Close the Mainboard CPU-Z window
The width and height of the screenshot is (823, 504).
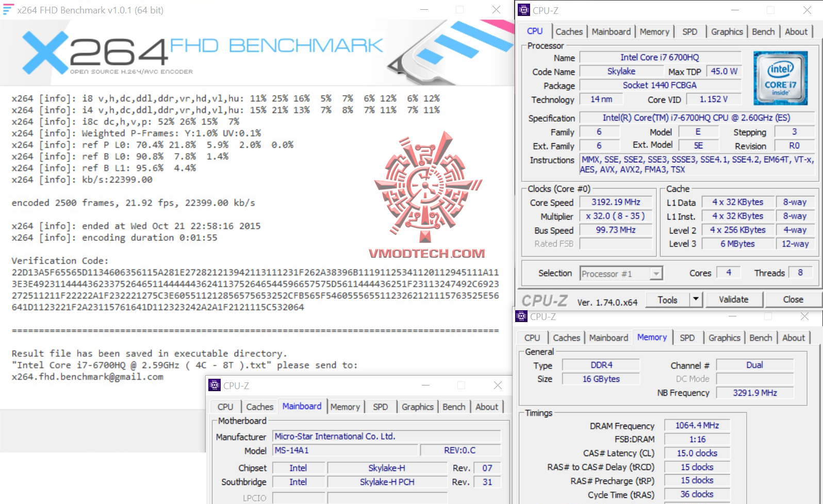point(498,385)
